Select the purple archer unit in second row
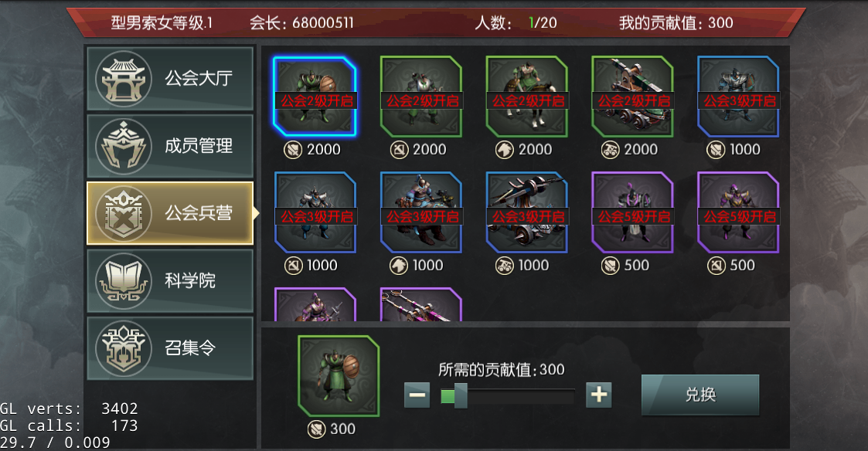Screen dimensions: 868x451 coord(738,212)
